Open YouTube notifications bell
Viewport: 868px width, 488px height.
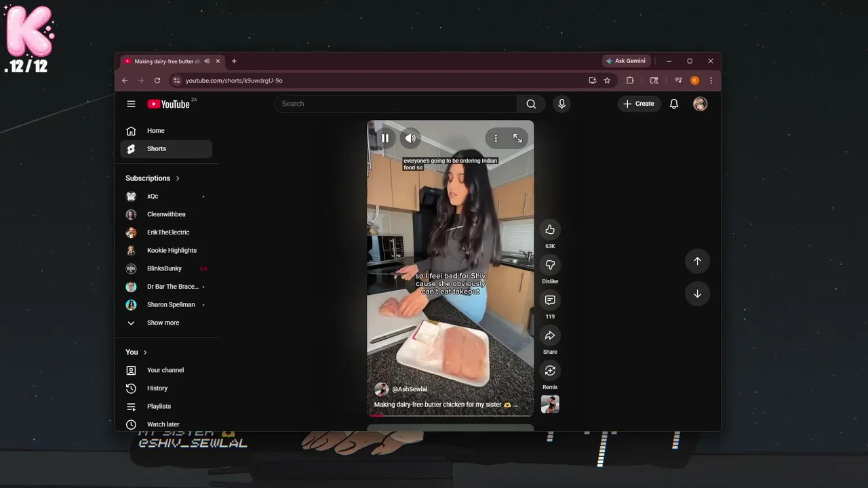[x=674, y=104]
